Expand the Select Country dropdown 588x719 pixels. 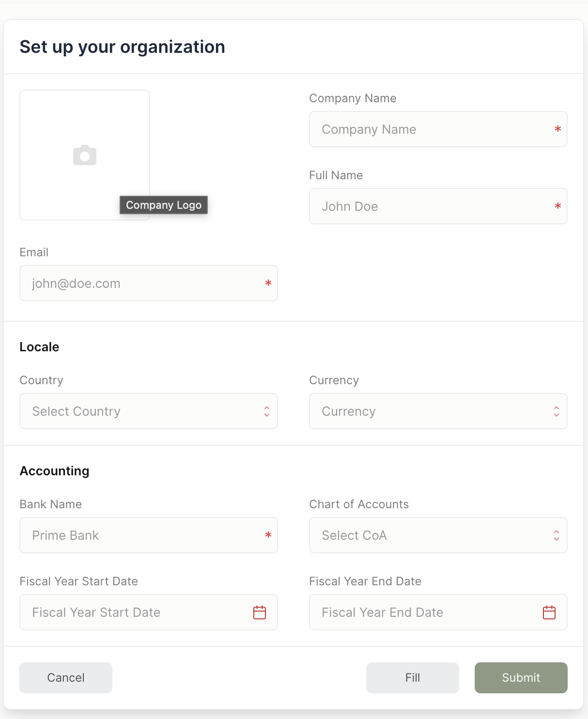pyautogui.click(x=149, y=411)
